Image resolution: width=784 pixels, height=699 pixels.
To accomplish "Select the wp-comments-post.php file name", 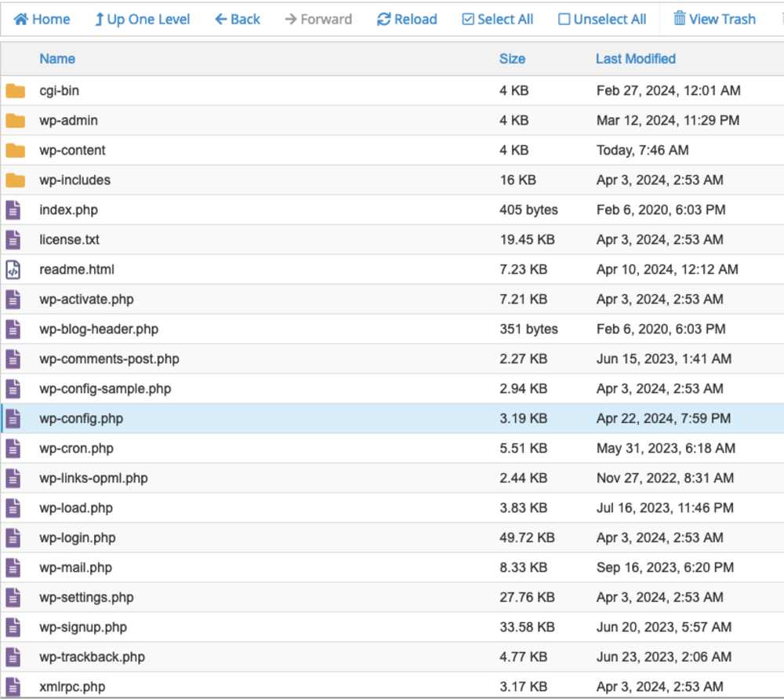I will tap(110, 359).
